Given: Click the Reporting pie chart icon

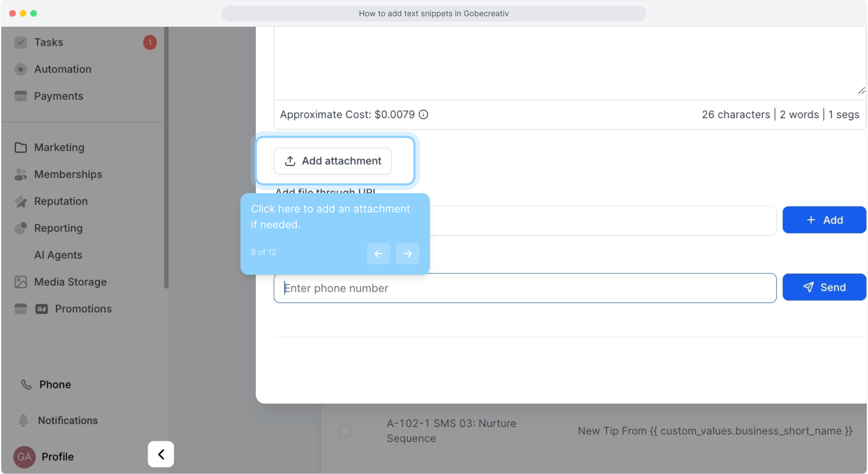Looking at the screenshot, I should [x=21, y=228].
